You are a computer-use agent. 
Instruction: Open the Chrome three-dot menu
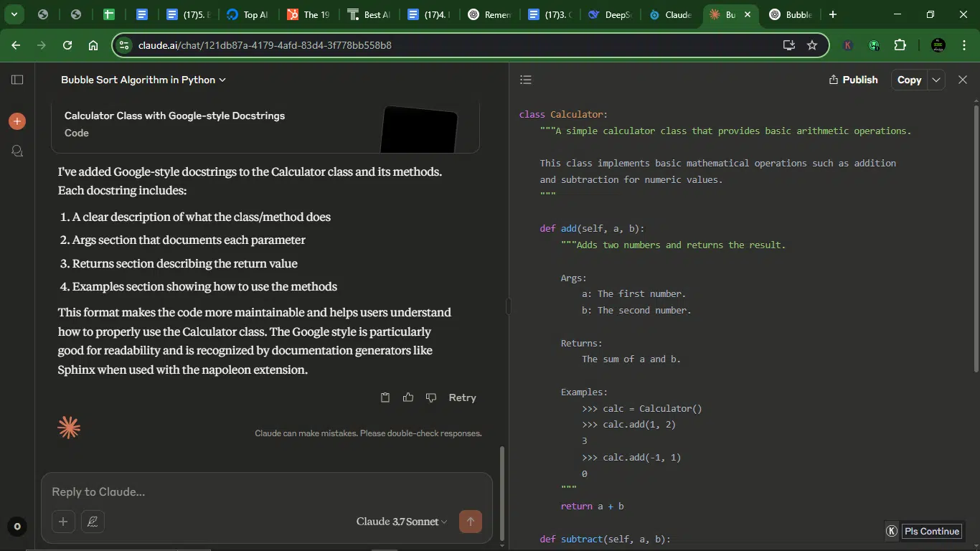(963, 45)
